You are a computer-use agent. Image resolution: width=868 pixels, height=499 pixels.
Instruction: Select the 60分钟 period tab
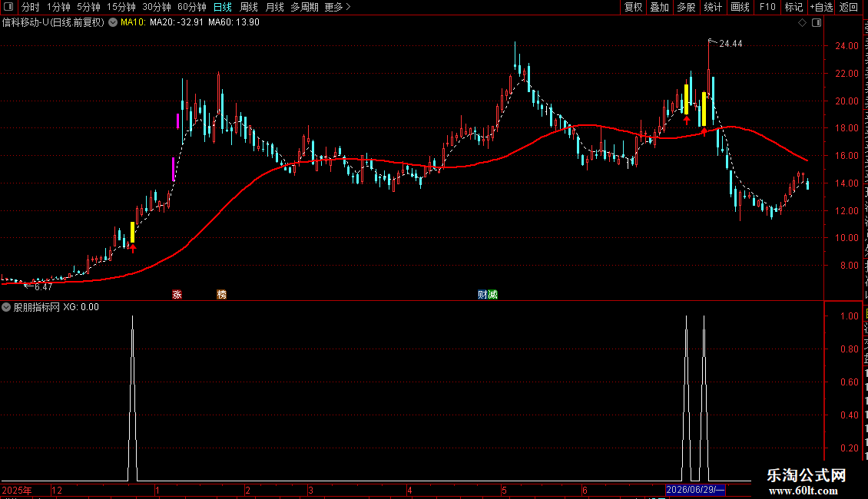point(192,7)
